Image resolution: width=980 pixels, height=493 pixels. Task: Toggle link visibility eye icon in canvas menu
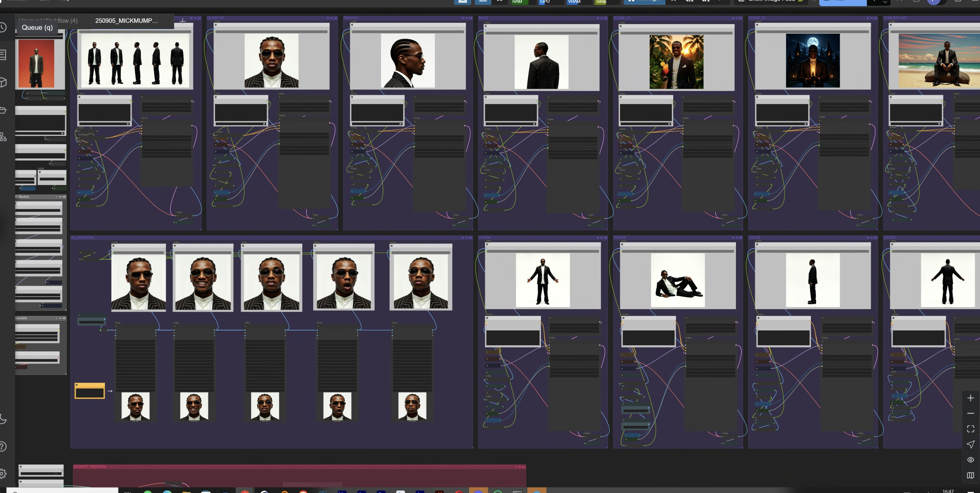970,459
